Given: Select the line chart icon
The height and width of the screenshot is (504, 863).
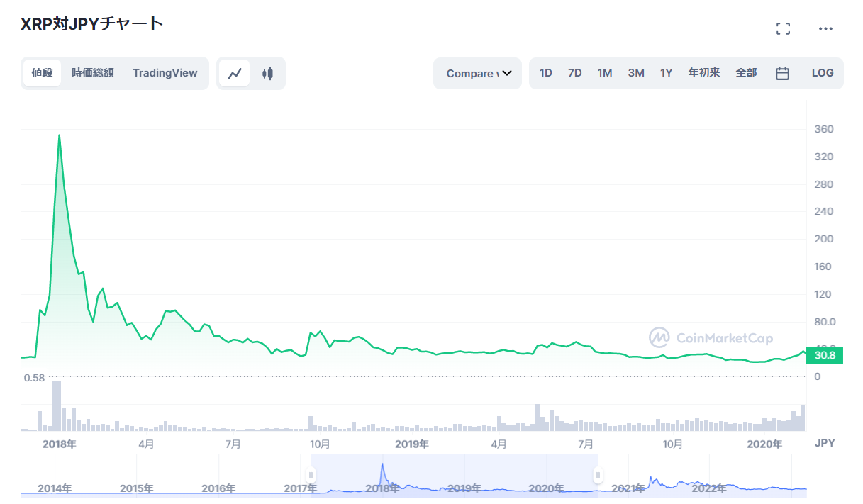Looking at the screenshot, I should pos(235,72).
